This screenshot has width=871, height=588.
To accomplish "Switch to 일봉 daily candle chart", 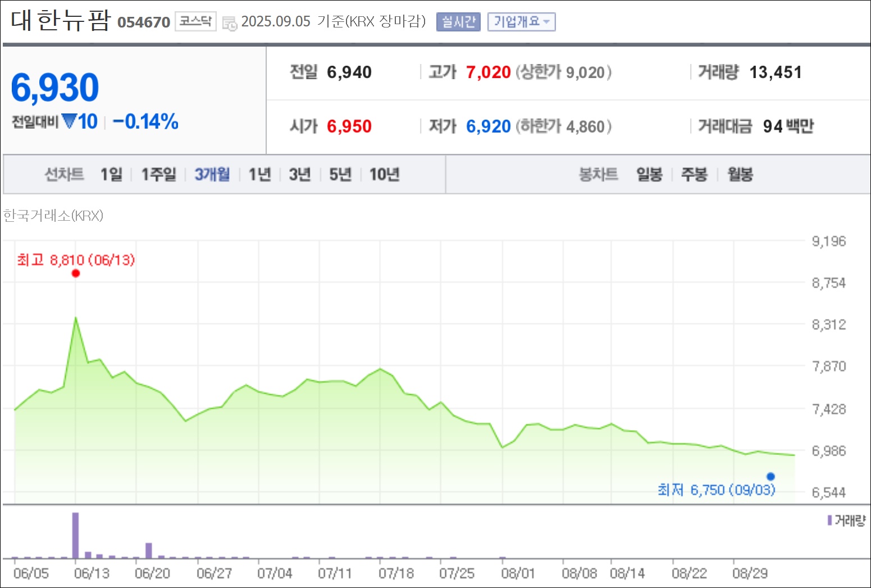I will point(649,175).
